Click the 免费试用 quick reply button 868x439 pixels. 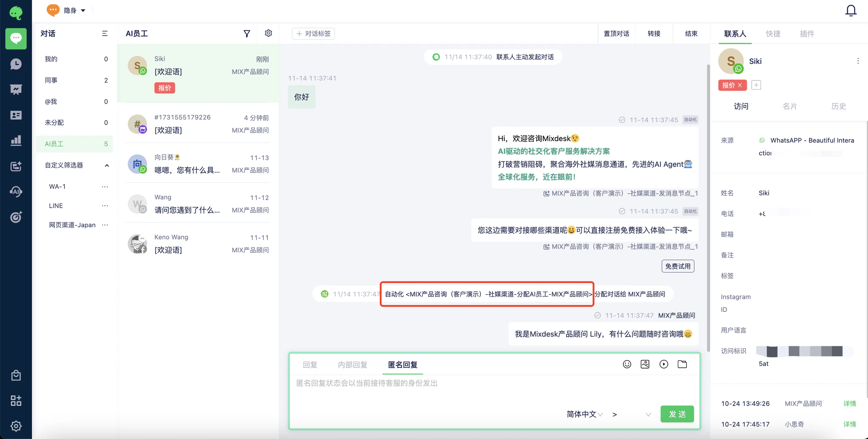point(678,266)
